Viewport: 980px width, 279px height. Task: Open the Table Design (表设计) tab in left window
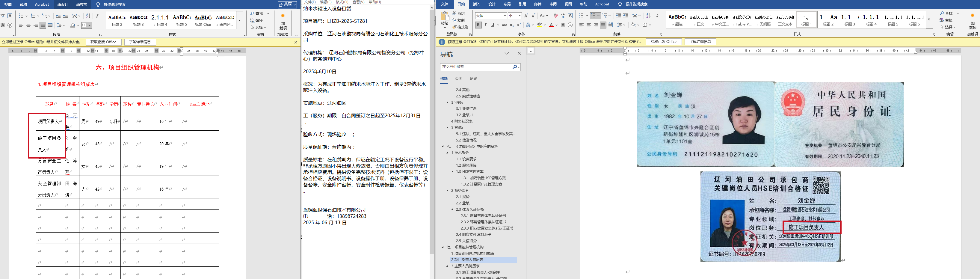pyautogui.click(x=63, y=4)
